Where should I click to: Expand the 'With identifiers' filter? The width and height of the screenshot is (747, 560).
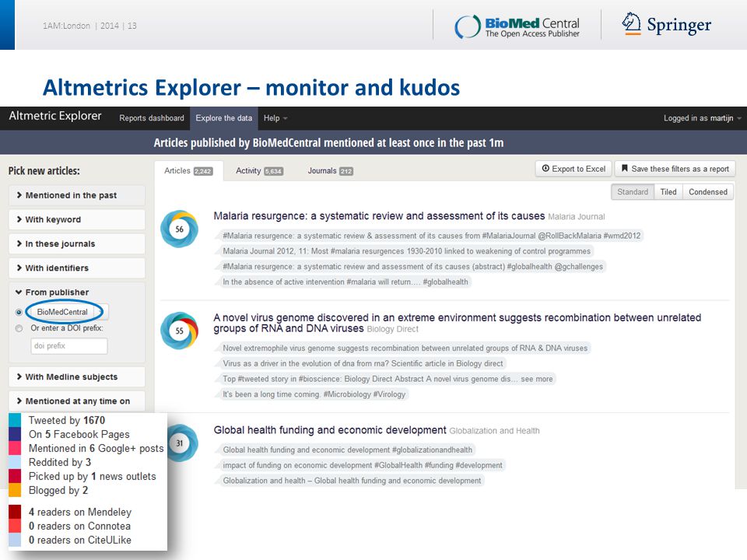(77, 268)
